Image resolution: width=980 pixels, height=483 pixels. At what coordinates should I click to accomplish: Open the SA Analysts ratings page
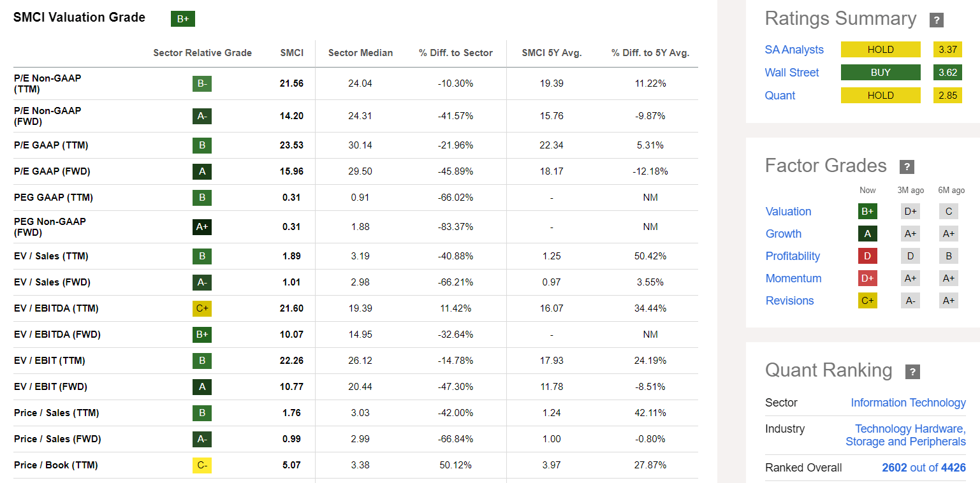coord(794,49)
